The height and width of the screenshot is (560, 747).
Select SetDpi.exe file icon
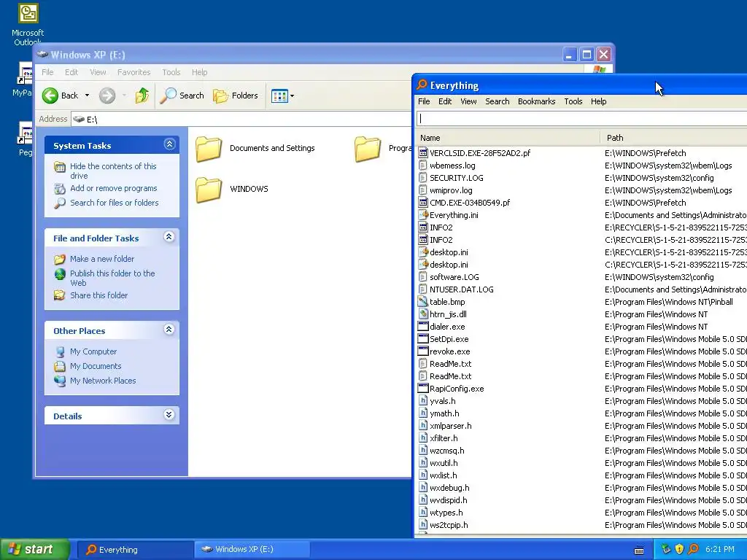[x=422, y=338]
